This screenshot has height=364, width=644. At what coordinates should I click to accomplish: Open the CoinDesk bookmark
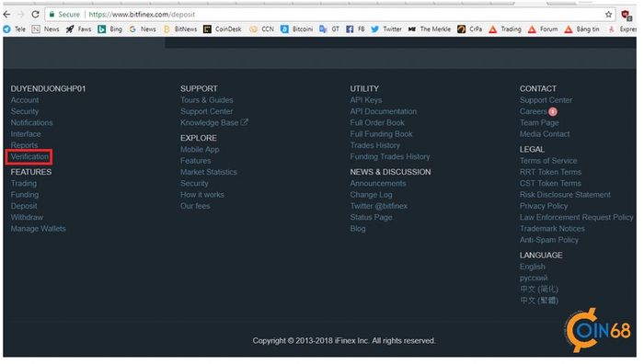pos(223,29)
